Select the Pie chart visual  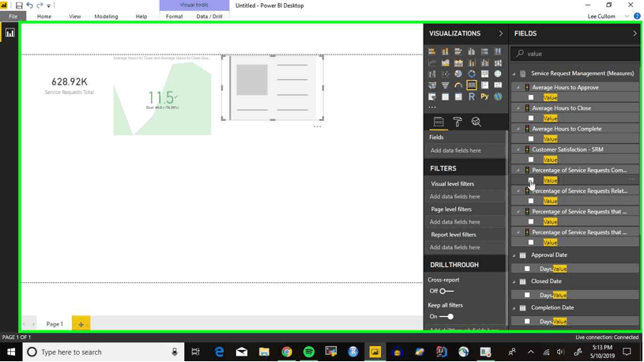point(458,74)
